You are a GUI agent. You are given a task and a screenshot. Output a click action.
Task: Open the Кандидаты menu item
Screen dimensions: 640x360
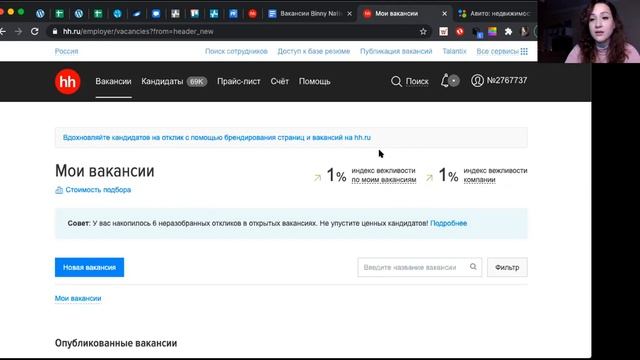tap(162, 81)
